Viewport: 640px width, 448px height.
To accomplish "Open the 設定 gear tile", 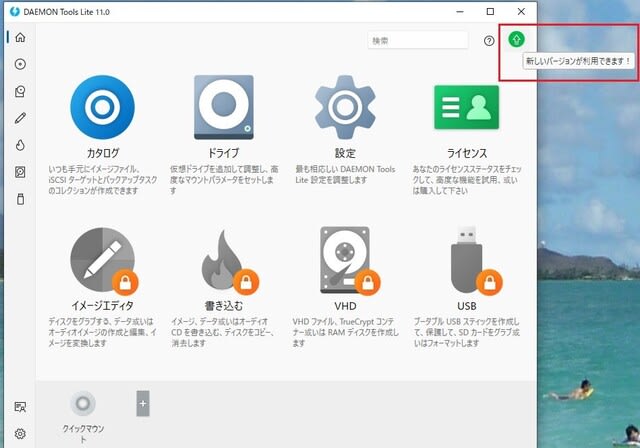I will 345,107.
